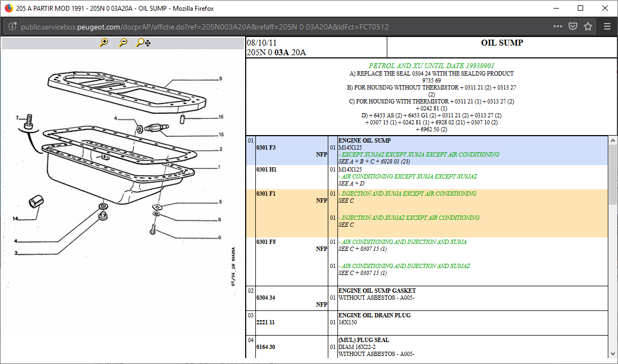Click ENGINE OIL DRAIN PLUG heading

point(374,315)
